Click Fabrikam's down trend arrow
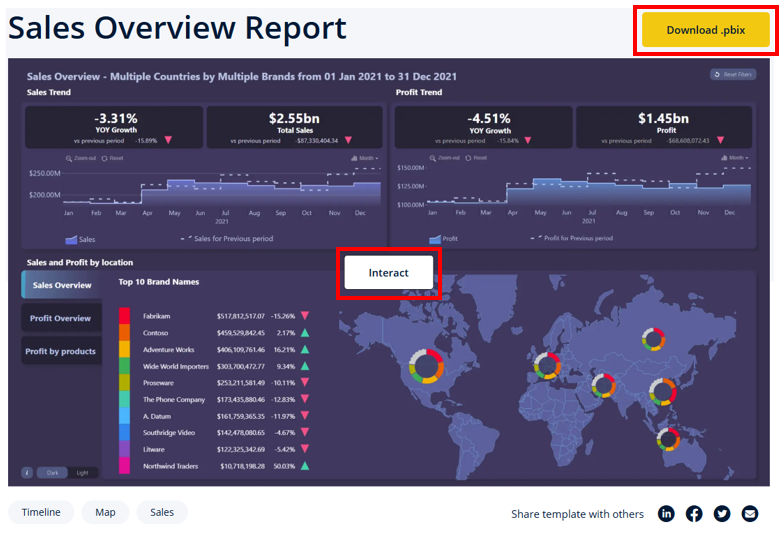 coord(305,316)
